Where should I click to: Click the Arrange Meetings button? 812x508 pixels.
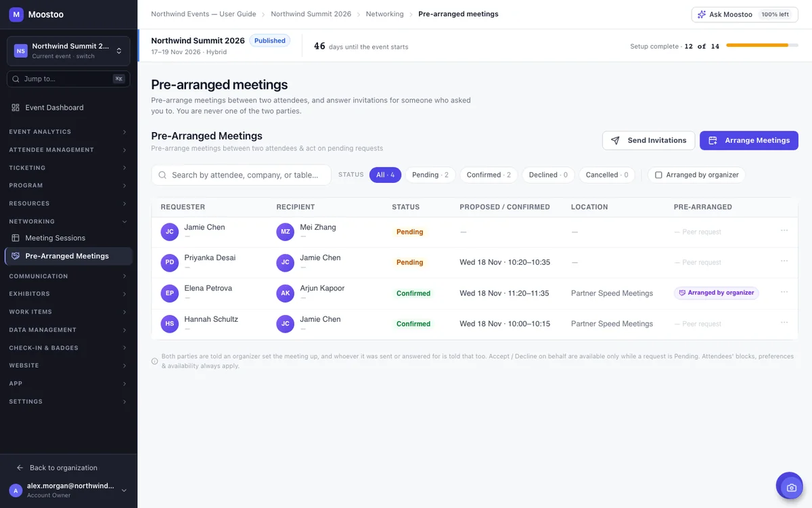pos(749,140)
